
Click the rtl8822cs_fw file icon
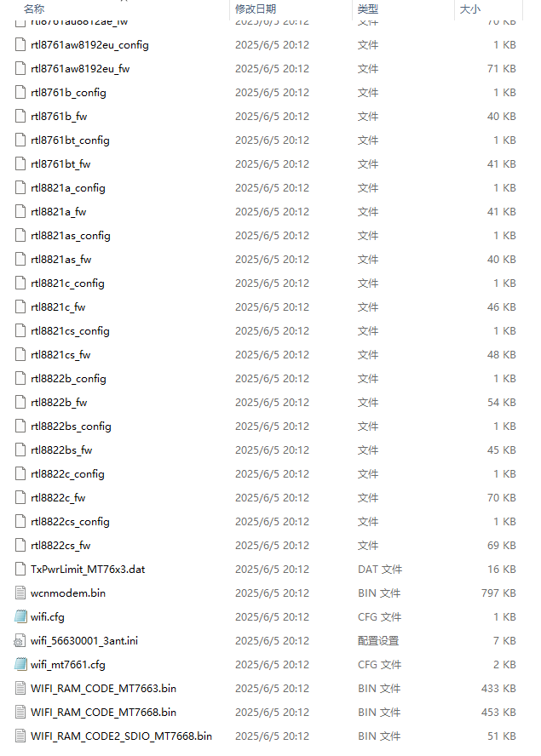click(x=20, y=546)
